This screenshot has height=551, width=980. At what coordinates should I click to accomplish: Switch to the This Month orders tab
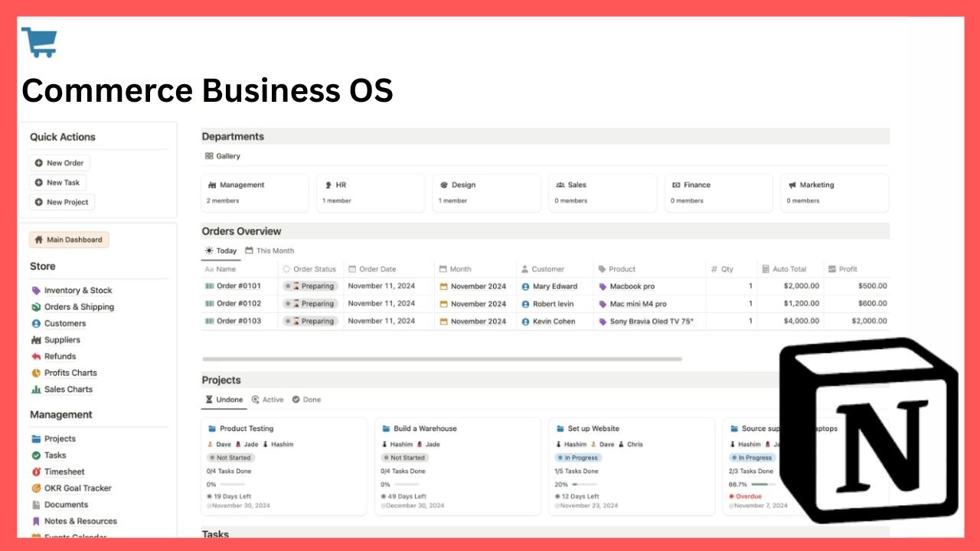tap(269, 250)
